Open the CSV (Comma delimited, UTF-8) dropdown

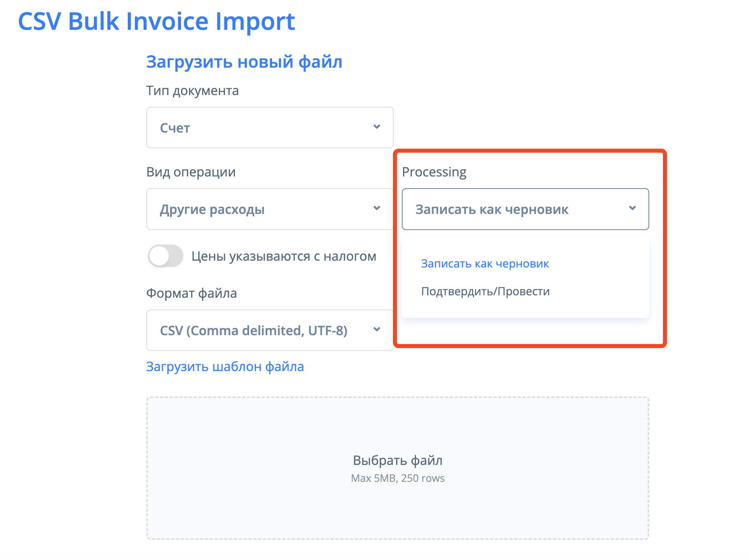pyautogui.click(x=269, y=330)
